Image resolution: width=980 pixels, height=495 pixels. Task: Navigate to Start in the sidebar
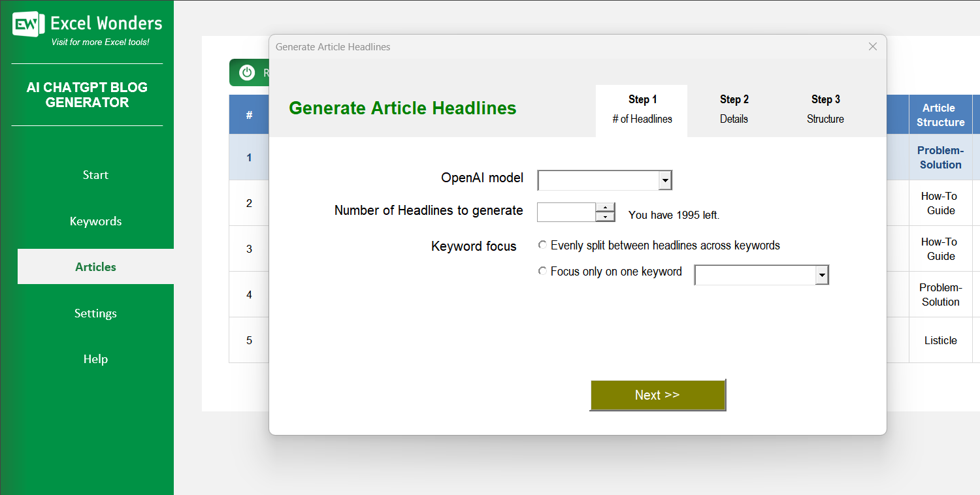[x=95, y=174]
